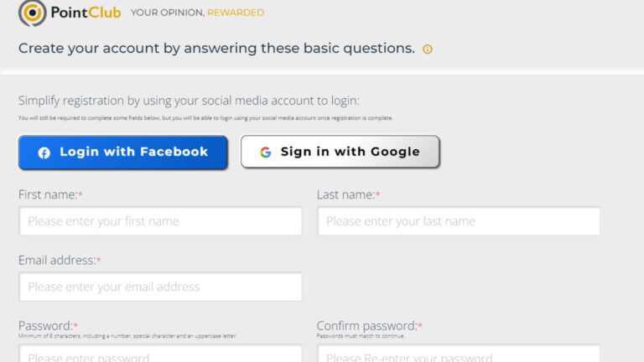Click the 'Your Opinion, Rewarded' tagline

point(197,13)
